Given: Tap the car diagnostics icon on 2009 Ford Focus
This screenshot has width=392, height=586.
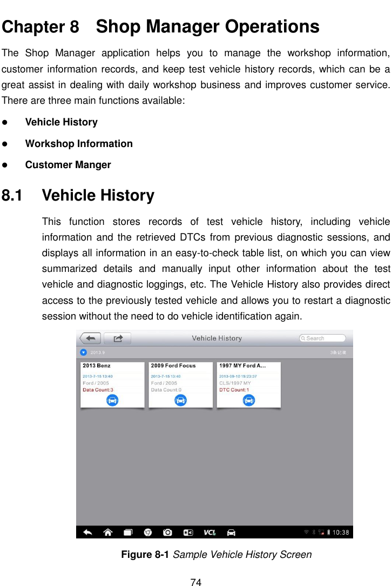Looking at the screenshot, I should (x=181, y=400).
